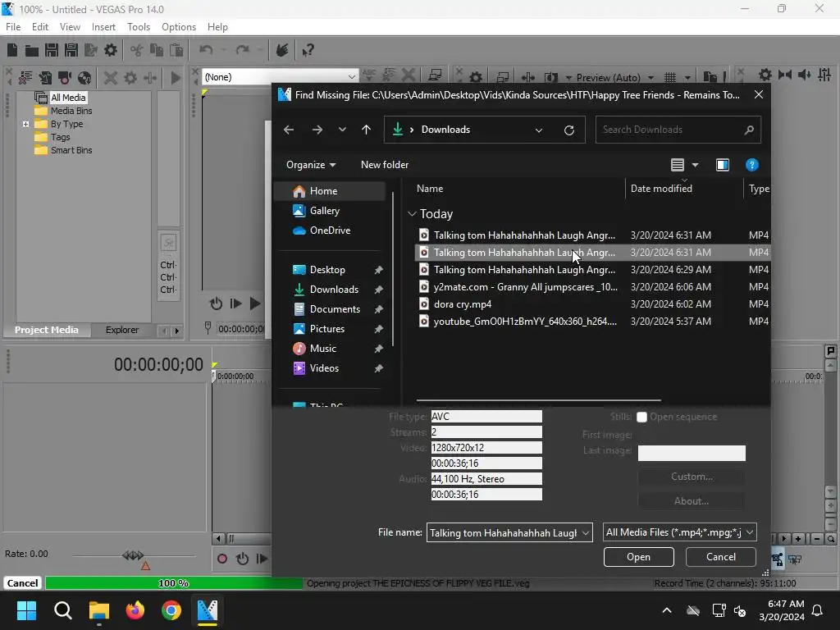Click the Paste clipboard icon
Screen dimensions: 840x630
point(176,50)
